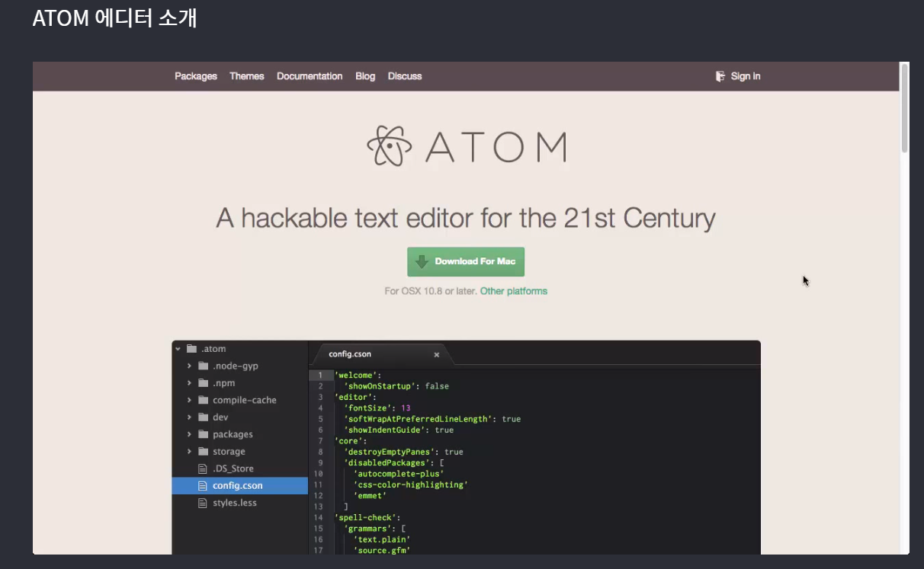Select config.cson in the tree view
This screenshot has width=924, height=569.
pyautogui.click(x=237, y=486)
